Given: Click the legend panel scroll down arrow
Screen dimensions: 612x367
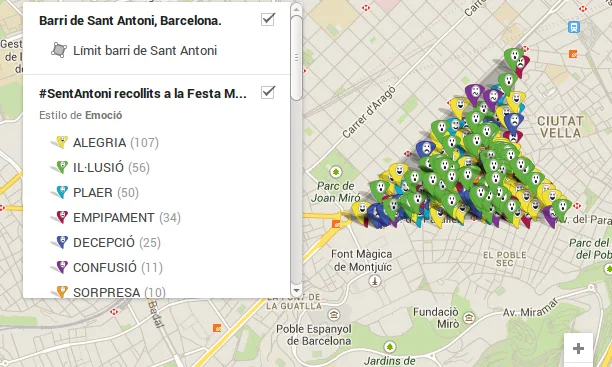Looking at the screenshot, I should [296, 291].
